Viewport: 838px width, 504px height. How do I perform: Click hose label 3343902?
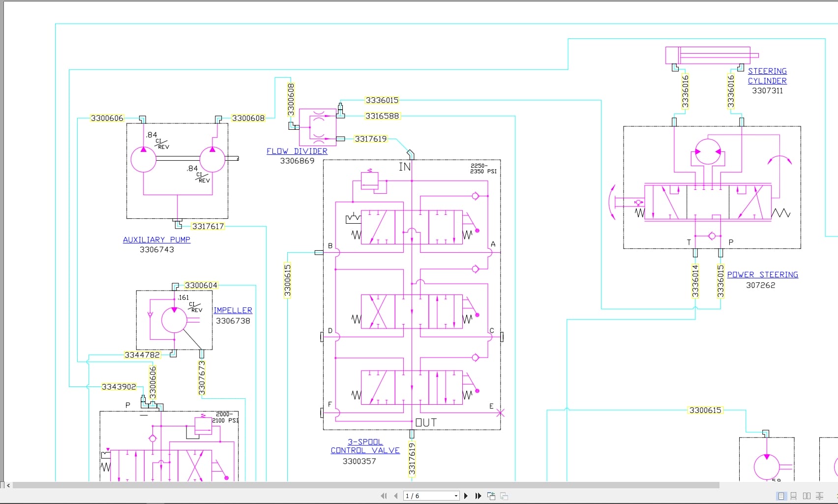pos(119,386)
